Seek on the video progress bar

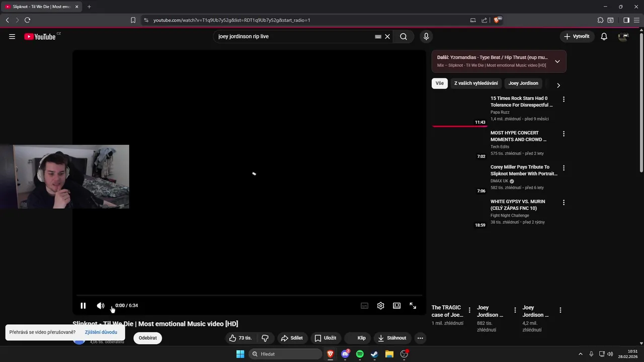click(x=249, y=295)
